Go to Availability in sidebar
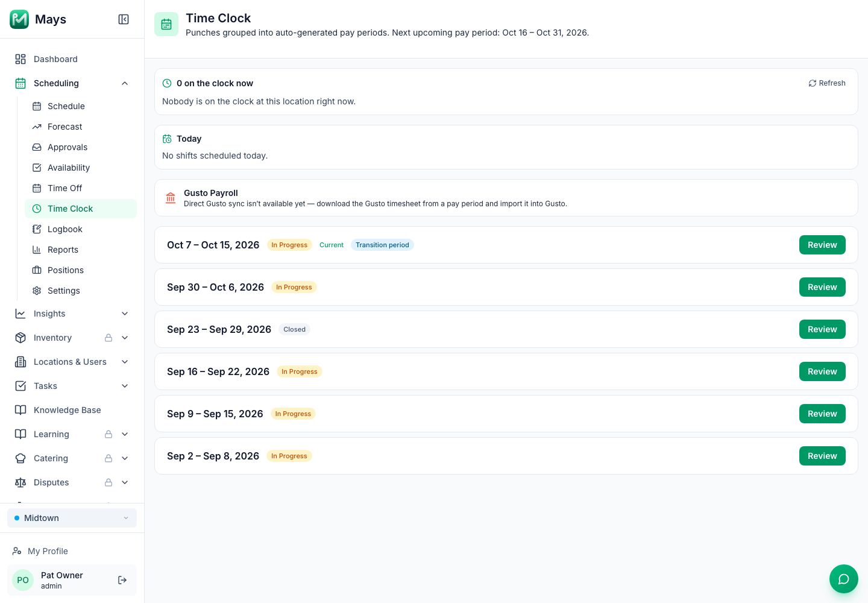 (81, 168)
